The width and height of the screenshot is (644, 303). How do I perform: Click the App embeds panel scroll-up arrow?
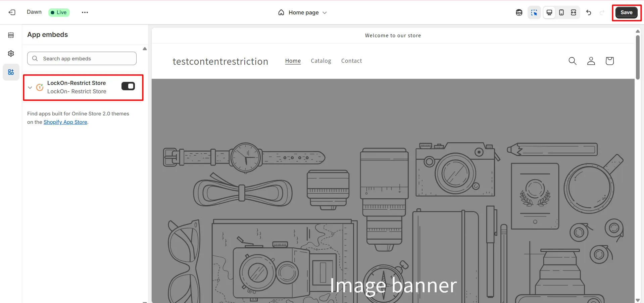pos(145,49)
